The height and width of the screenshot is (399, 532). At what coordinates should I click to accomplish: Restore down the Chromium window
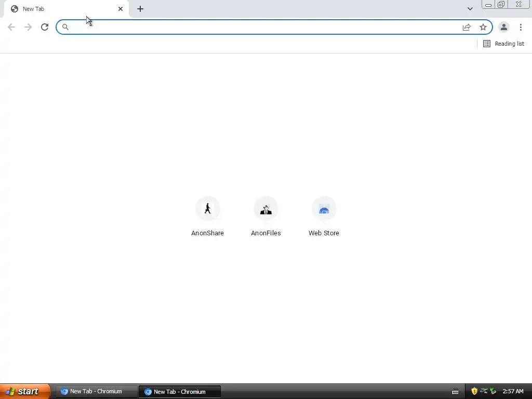pos(501,4)
